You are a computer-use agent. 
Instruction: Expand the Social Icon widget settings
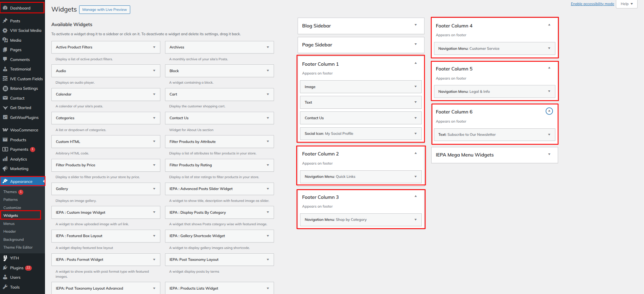(x=415, y=133)
